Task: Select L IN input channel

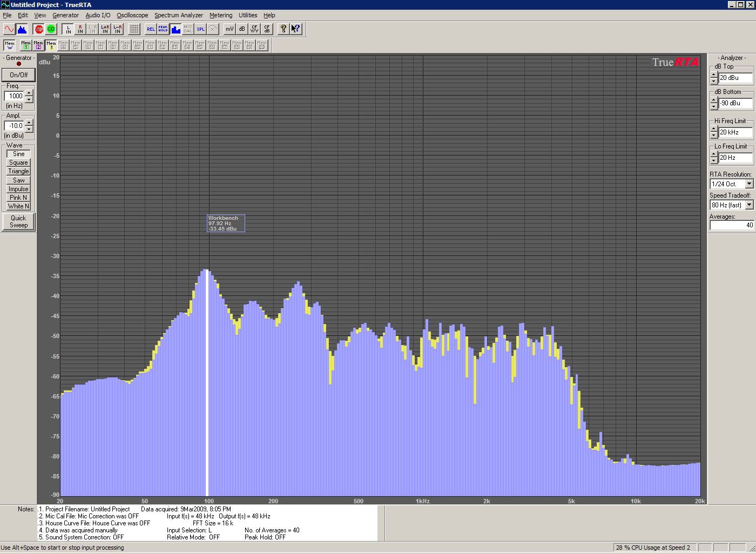Action: pyautogui.click(x=68, y=29)
